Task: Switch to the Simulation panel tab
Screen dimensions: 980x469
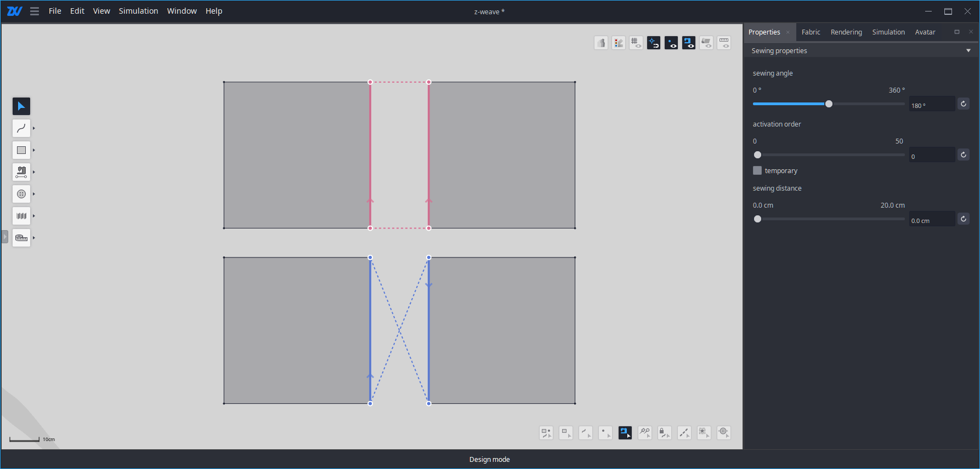Action: (888, 32)
